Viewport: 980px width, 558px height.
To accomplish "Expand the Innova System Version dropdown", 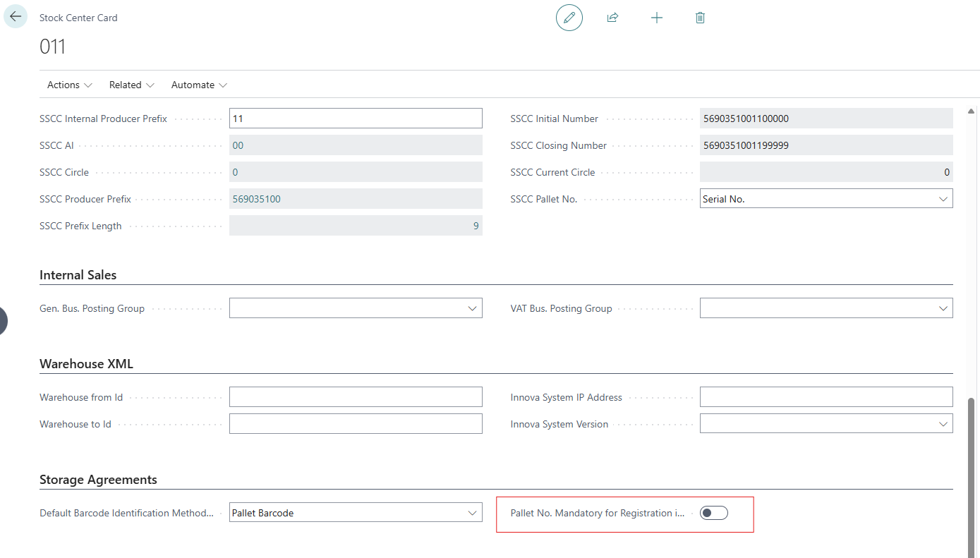I will tap(825, 424).
